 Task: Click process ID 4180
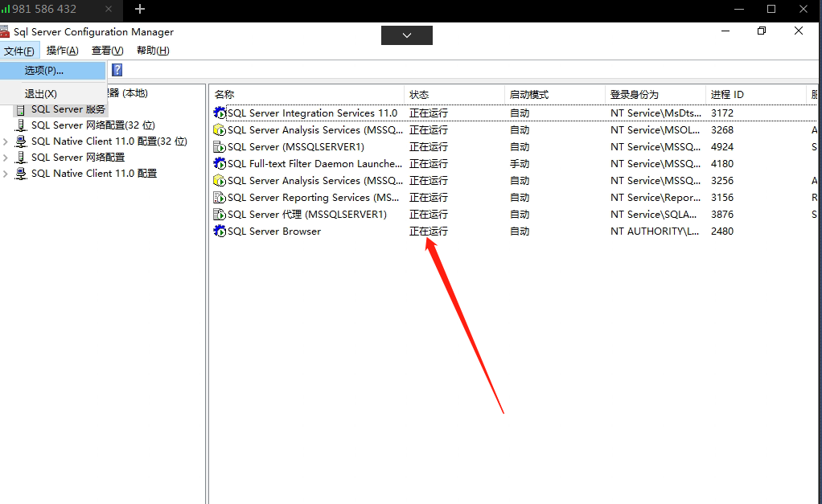[x=722, y=163]
